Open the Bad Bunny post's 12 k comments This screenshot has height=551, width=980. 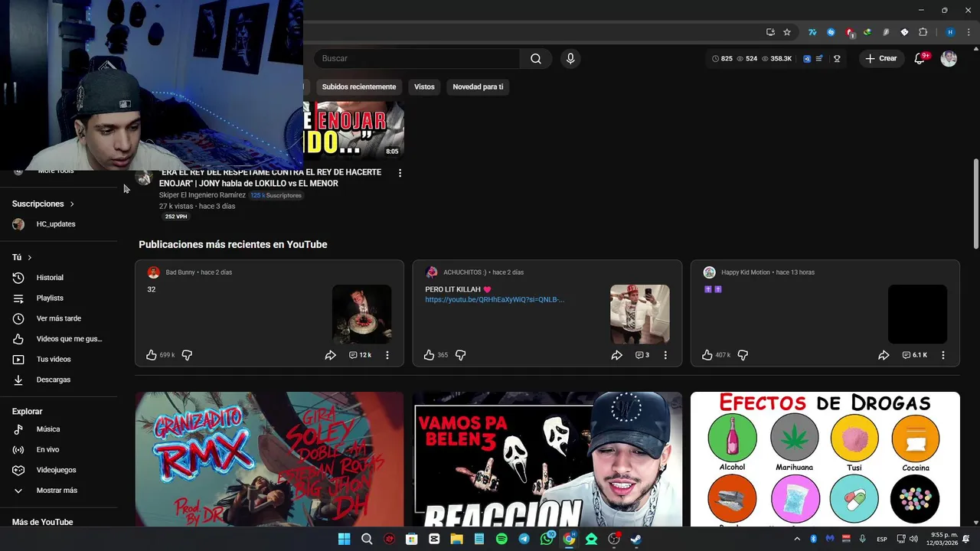click(360, 355)
